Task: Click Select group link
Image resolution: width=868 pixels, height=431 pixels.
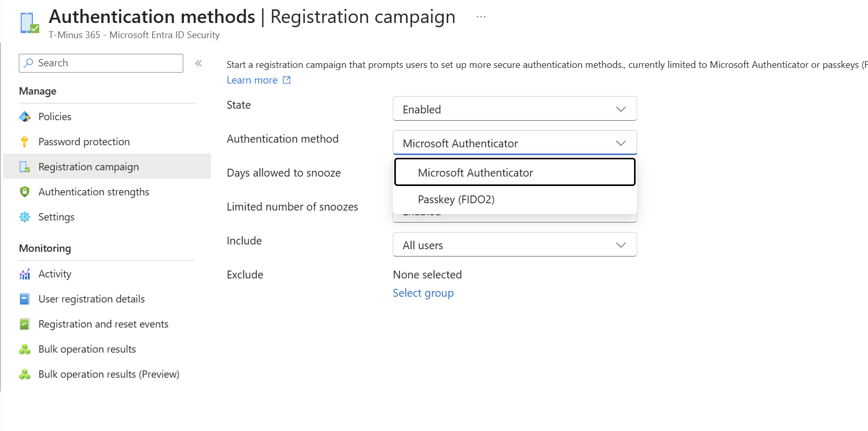Action: point(423,293)
